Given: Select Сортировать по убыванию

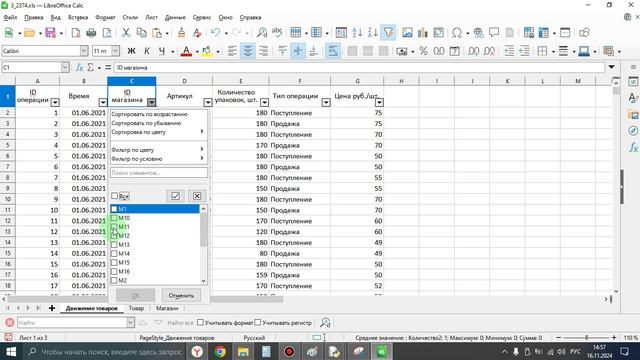Looking at the screenshot, I should 146,123.
